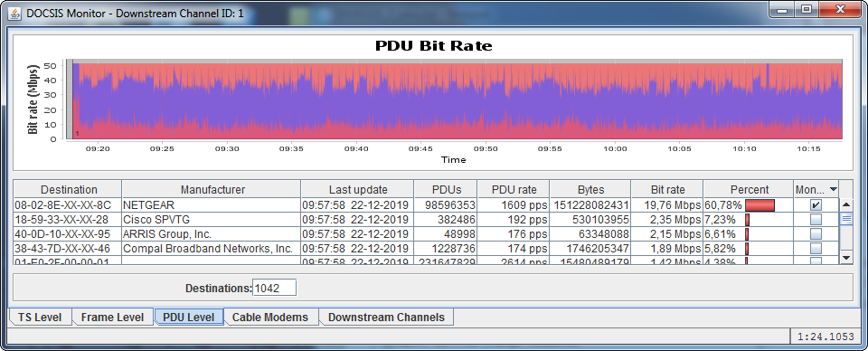Click the NETGEAR 60,78% percent bar
The width and height of the screenshot is (868, 351).
pos(759,205)
